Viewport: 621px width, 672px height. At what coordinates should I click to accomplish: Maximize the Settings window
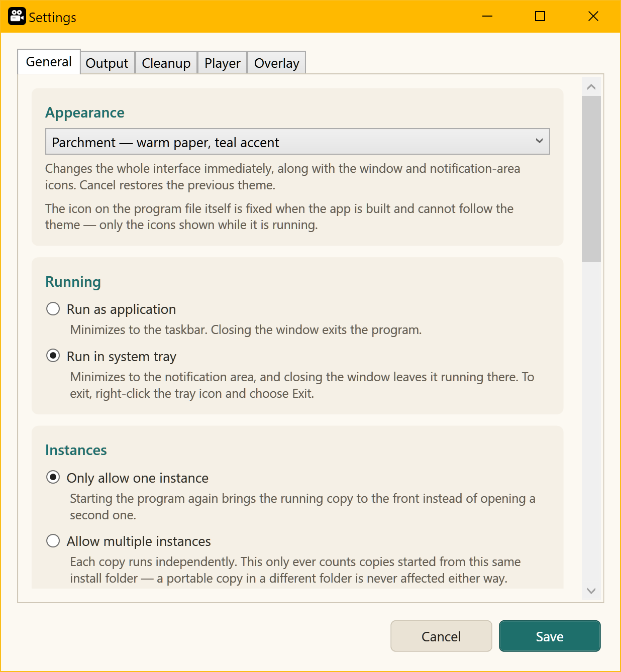click(540, 17)
